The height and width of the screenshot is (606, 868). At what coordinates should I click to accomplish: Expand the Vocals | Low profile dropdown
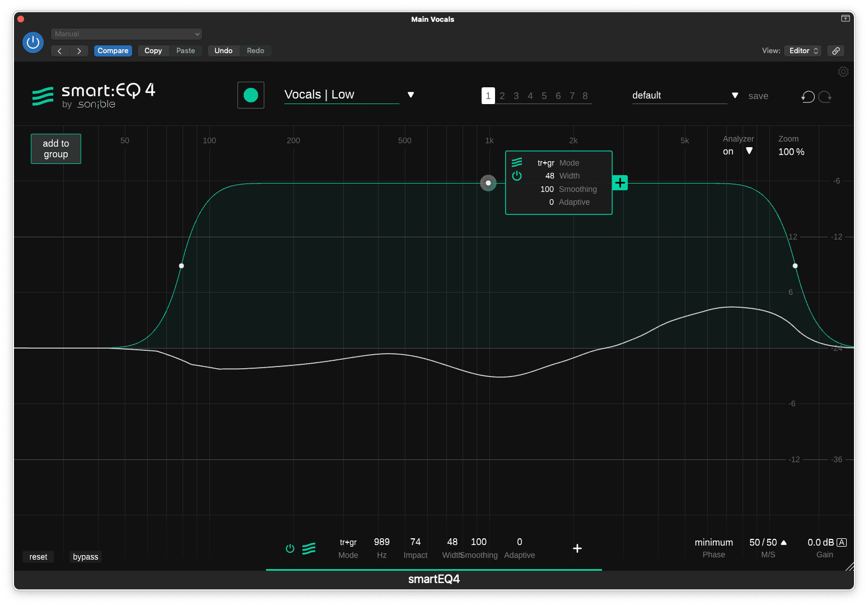(410, 95)
